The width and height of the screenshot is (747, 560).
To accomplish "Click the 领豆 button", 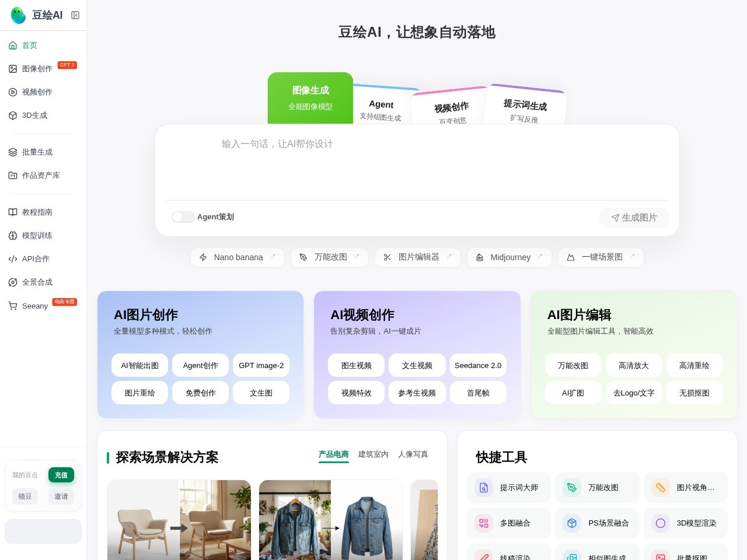I will [25, 496].
